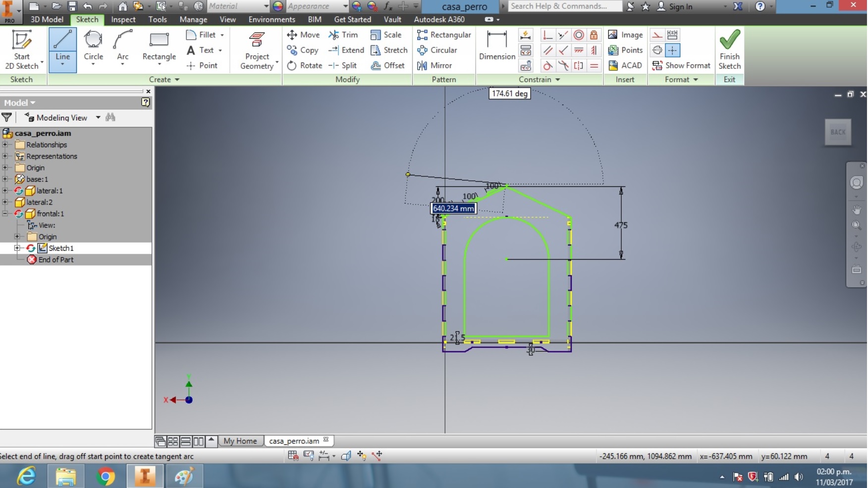Image resolution: width=868 pixels, height=488 pixels.
Task: Click Finish Sketch checkmark
Action: coord(729,49)
